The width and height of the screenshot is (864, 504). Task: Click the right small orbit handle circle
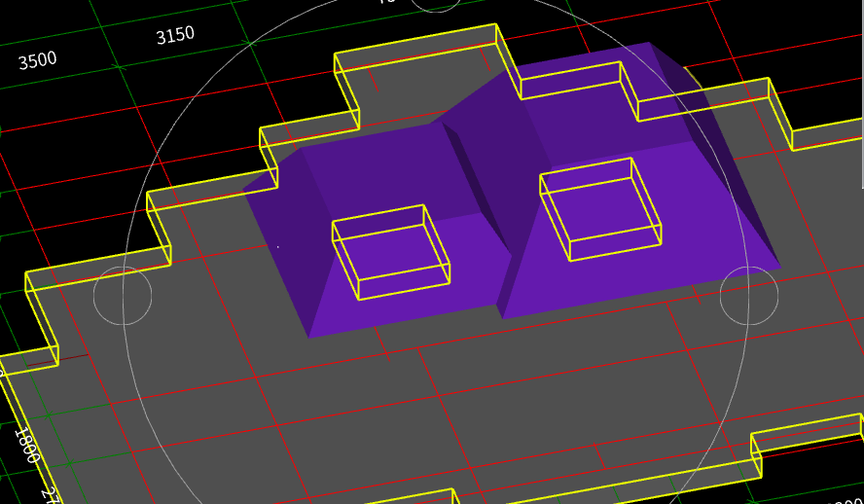[x=749, y=296]
